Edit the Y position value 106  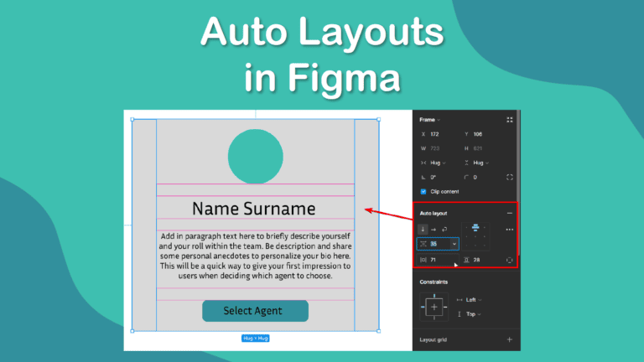pos(478,134)
